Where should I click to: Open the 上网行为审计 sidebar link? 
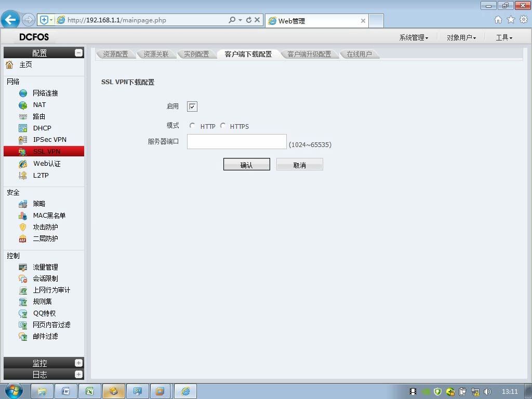(51, 290)
